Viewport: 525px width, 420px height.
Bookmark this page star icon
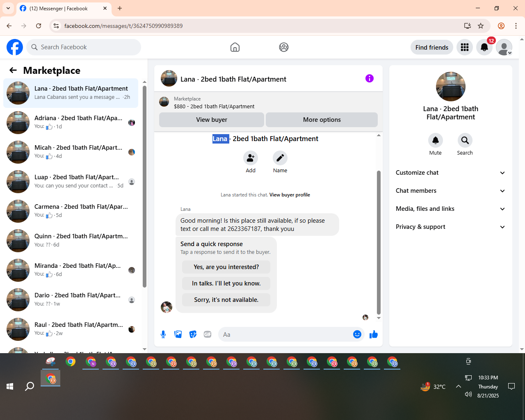[x=481, y=26]
